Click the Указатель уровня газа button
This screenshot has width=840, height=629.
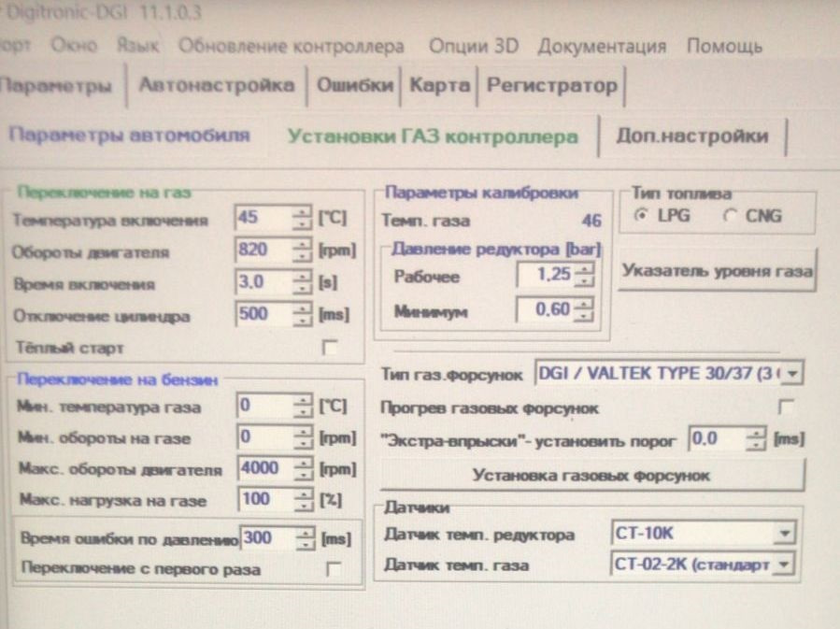point(717,270)
